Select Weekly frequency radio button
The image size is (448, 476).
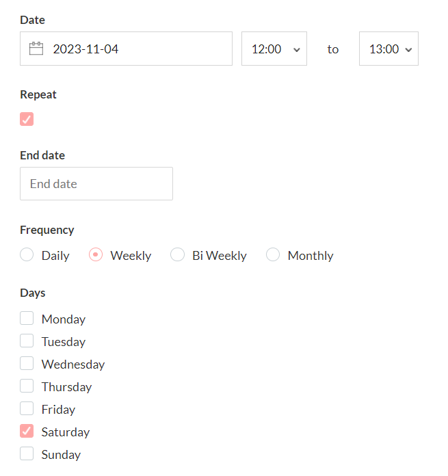[96, 254]
